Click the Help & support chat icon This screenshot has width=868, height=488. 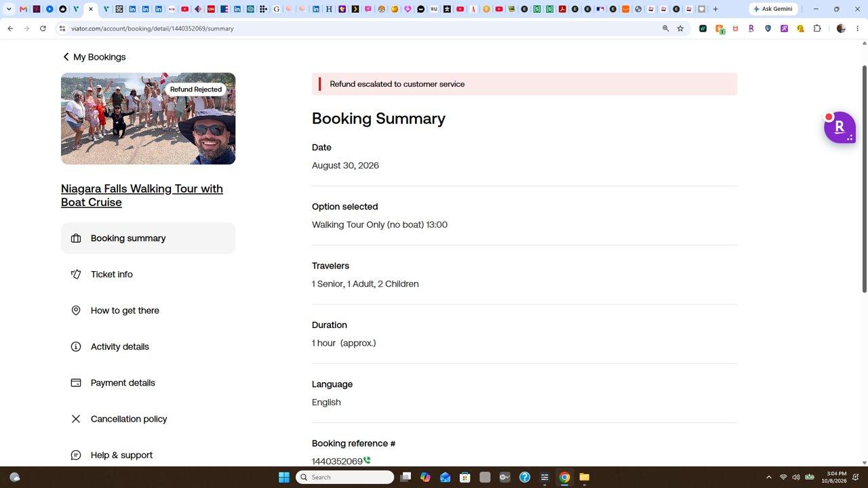(76, 455)
